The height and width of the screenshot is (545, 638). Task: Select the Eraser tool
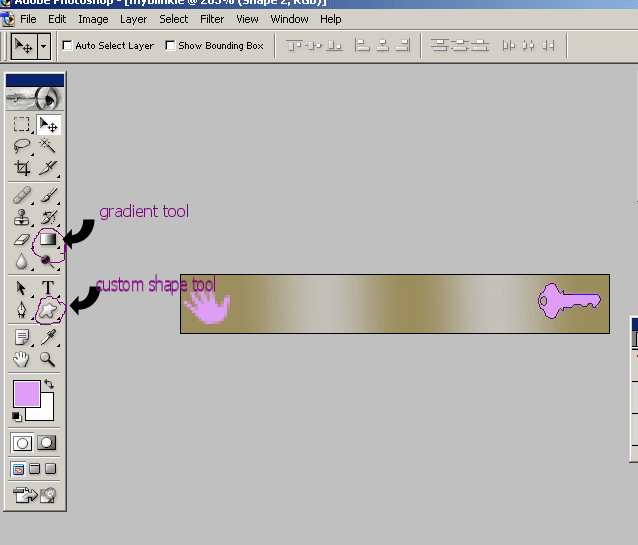(x=22, y=239)
